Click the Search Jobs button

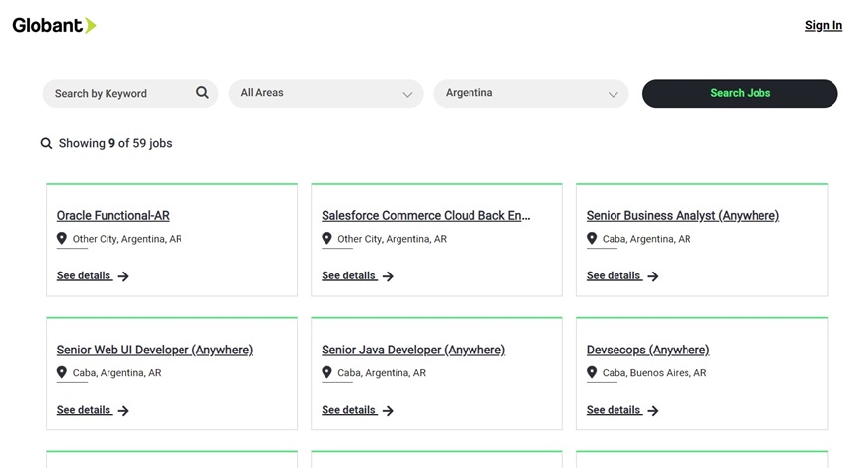pyautogui.click(x=740, y=93)
